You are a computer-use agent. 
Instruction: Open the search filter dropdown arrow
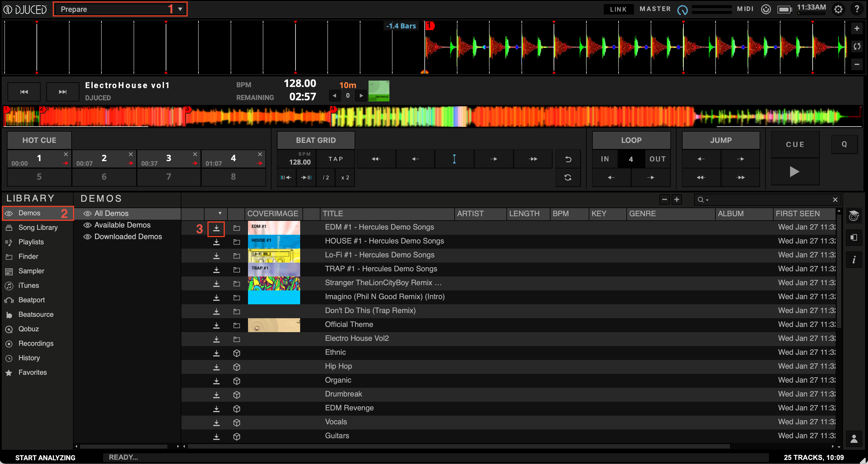707,200
